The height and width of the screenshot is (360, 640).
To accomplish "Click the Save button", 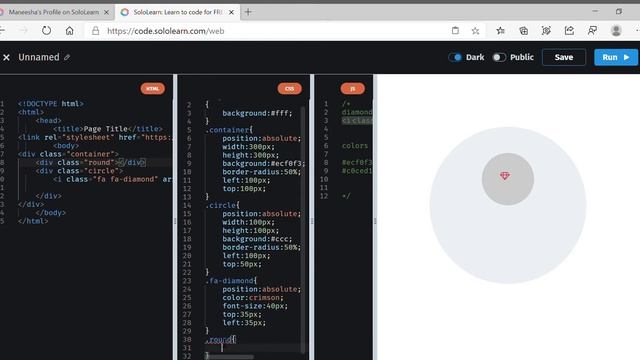I will click(x=564, y=57).
